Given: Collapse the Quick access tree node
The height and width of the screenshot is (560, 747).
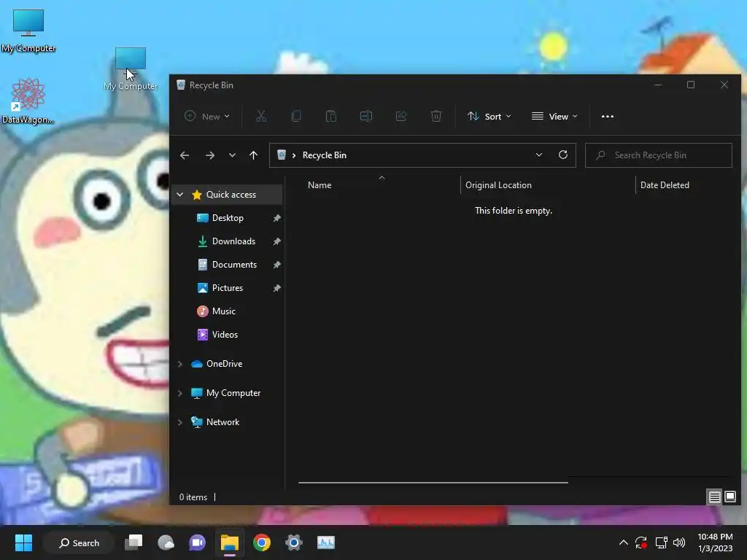Looking at the screenshot, I should click(x=179, y=194).
